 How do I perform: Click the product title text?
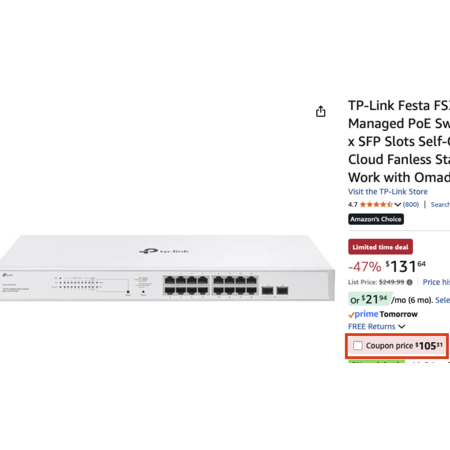399,141
